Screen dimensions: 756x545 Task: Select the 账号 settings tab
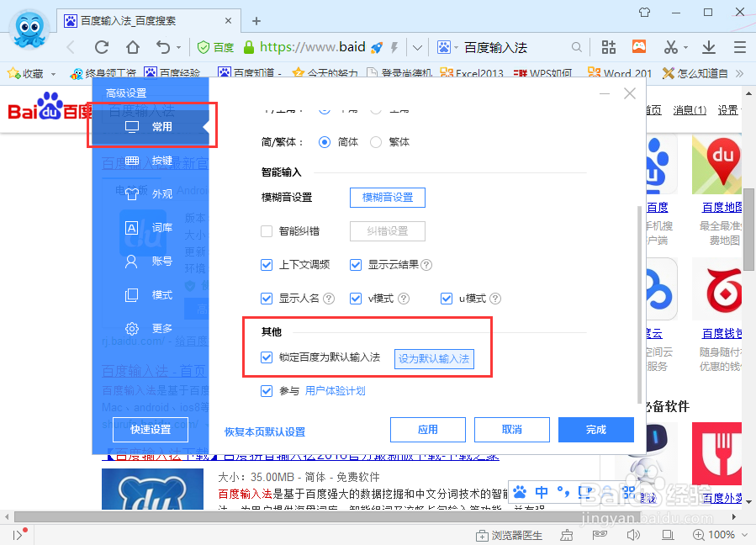(151, 262)
